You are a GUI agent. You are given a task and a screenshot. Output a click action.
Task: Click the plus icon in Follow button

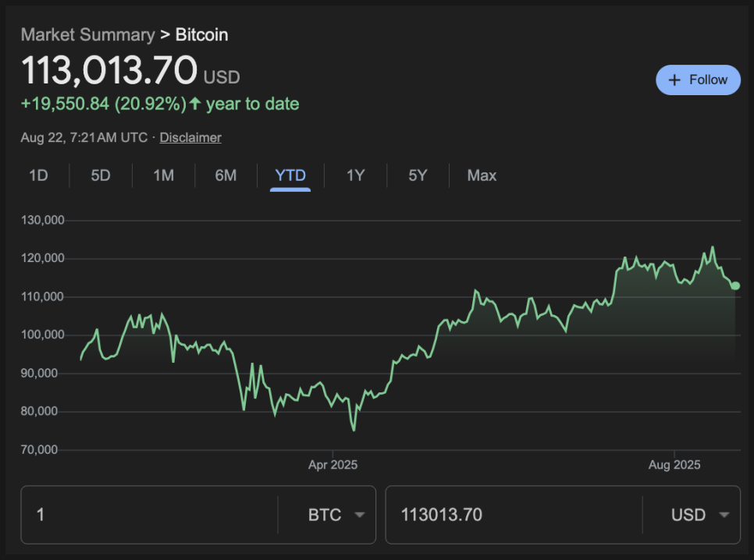(x=674, y=80)
